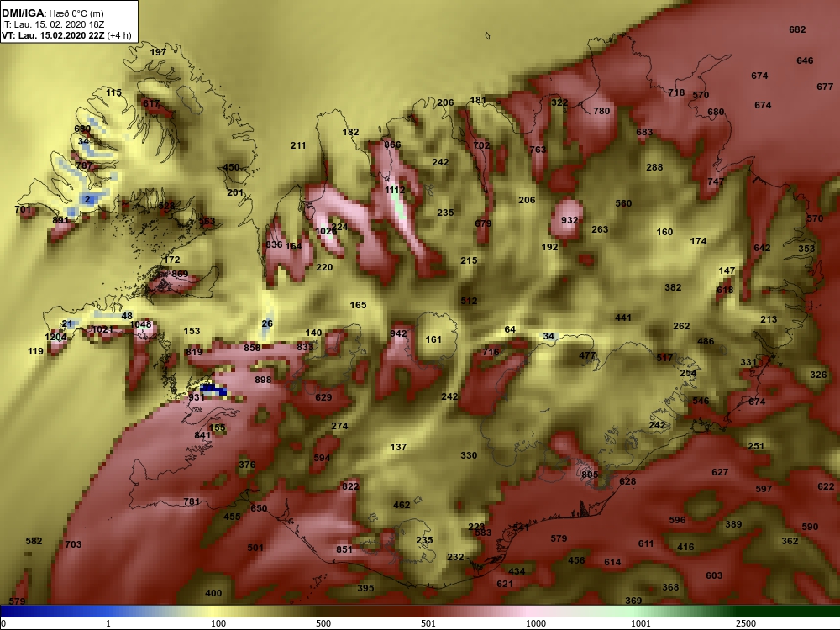
Task: Click the map value '137'
Action: (x=398, y=447)
